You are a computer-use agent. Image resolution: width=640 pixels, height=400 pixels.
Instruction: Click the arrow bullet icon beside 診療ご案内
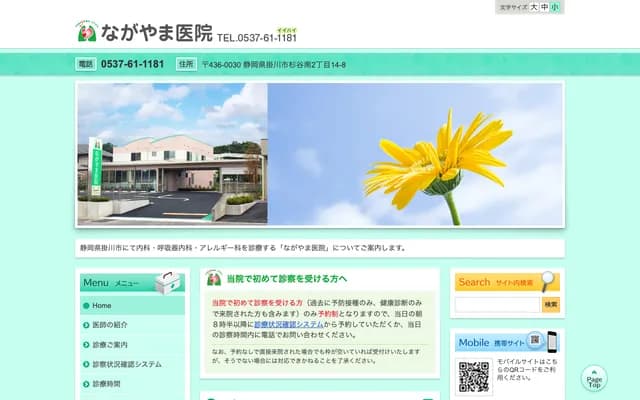click(86, 345)
